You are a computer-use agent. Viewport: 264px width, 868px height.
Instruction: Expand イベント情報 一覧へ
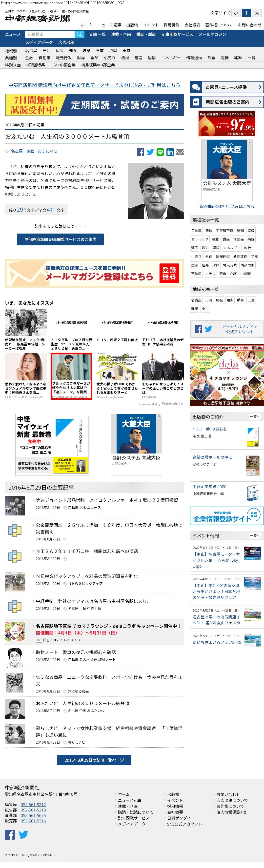pos(255,535)
